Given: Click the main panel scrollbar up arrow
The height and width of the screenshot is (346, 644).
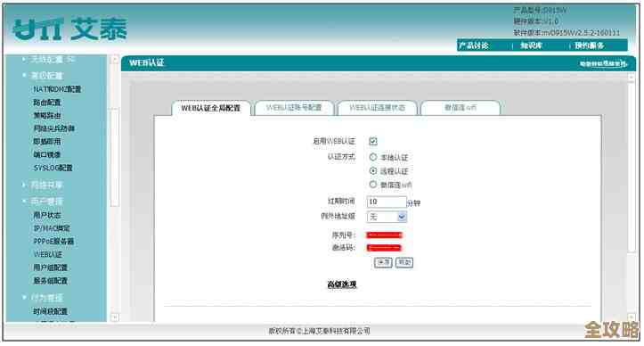Looking at the screenshot, I should pos(632,78).
